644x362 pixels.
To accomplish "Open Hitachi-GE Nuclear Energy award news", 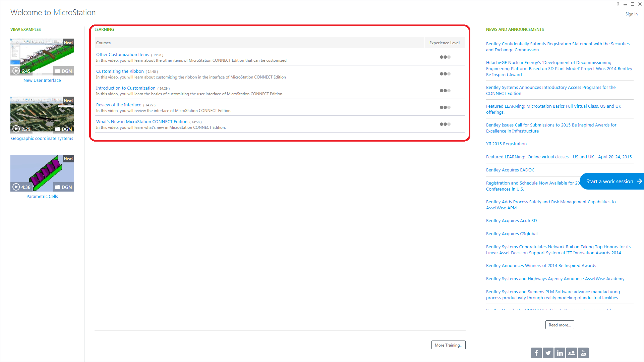I will tap(559, 68).
